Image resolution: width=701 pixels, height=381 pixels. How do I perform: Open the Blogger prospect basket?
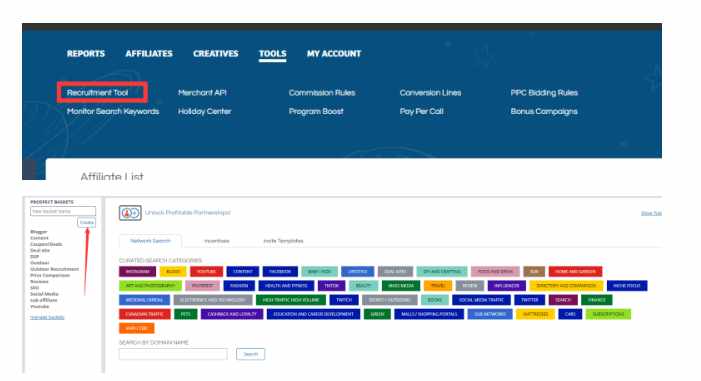point(38,232)
